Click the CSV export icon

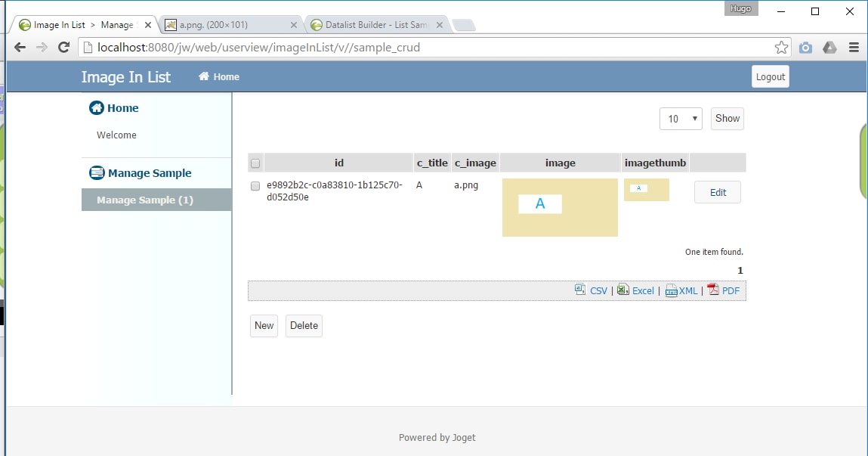579,290
